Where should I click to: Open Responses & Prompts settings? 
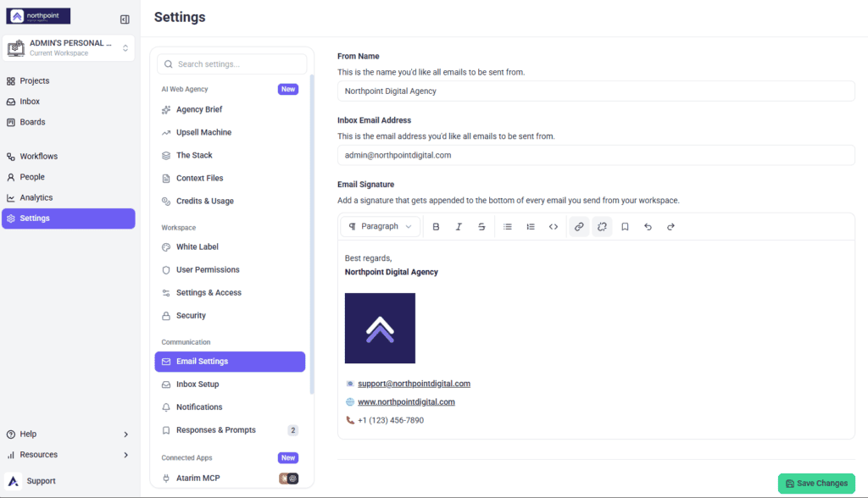pyautogui.click(x=230, y=430)
